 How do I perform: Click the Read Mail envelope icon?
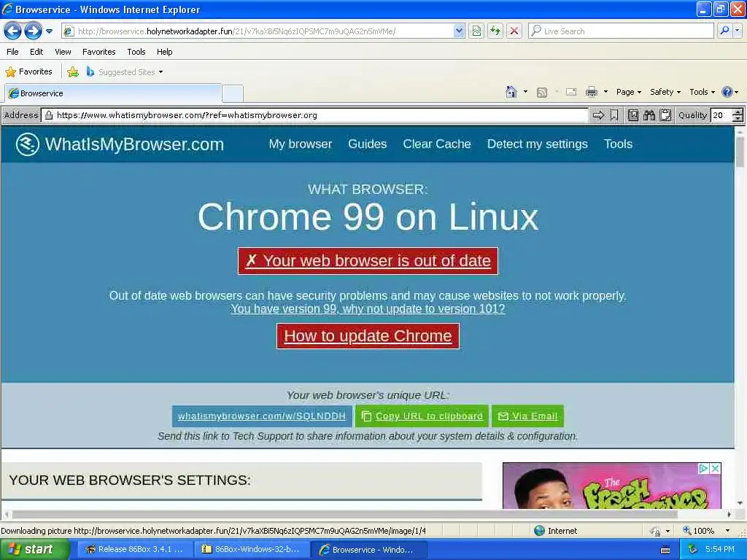pyautogui.click(x=571, y=92)
